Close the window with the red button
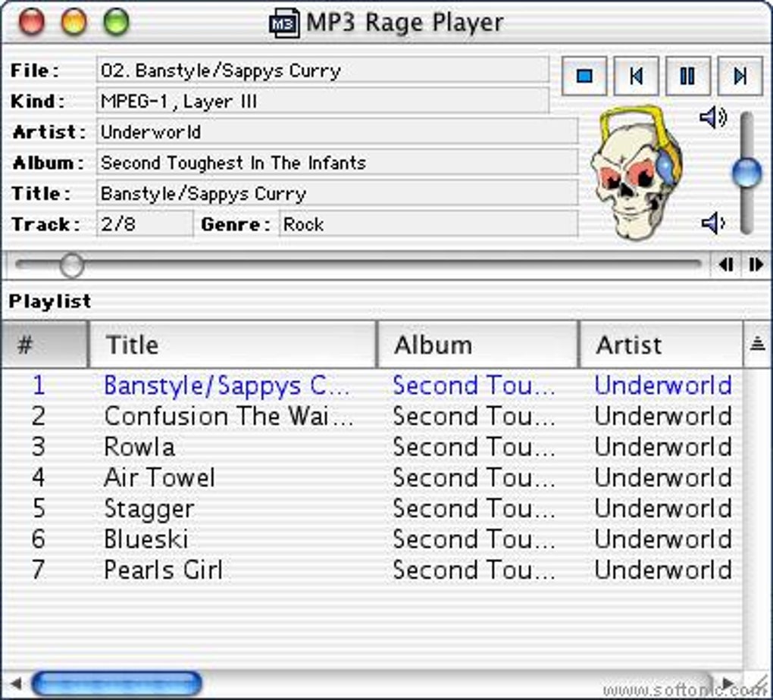The image size is (773, 700). tap(32, 22)
